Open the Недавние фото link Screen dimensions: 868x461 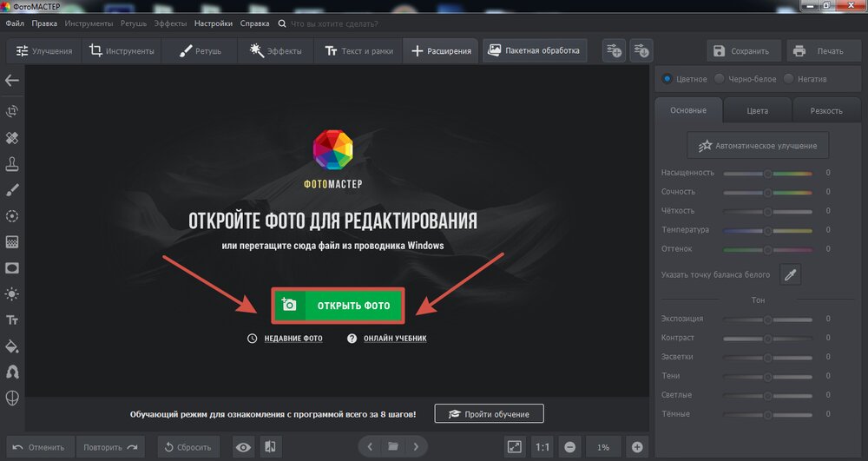(x=293, y=338)
